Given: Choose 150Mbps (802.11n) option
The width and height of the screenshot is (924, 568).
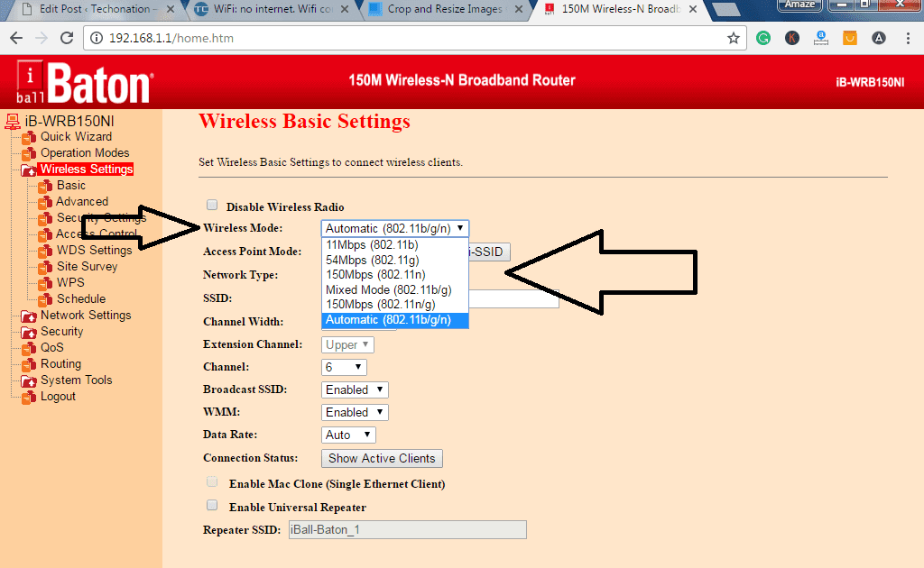Looking at the screenshot, I should [395, 275].
